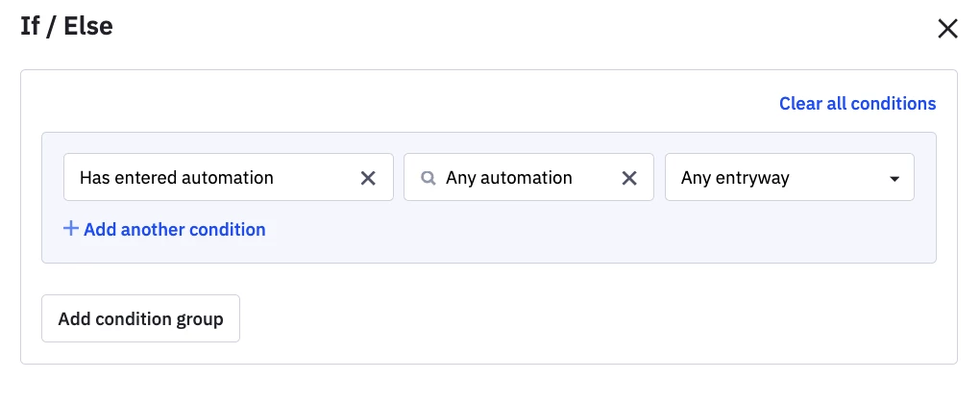Click the caret arrow on Any entryway
Viewport: 980px width, 404px height.
[x=894, y=179]
